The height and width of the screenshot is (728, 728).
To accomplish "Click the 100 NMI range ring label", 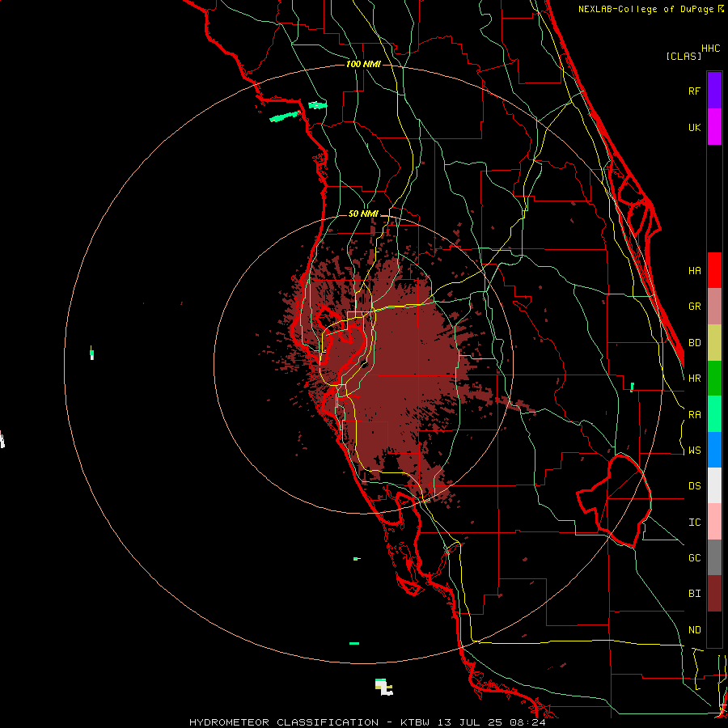I will coord(363,64).
